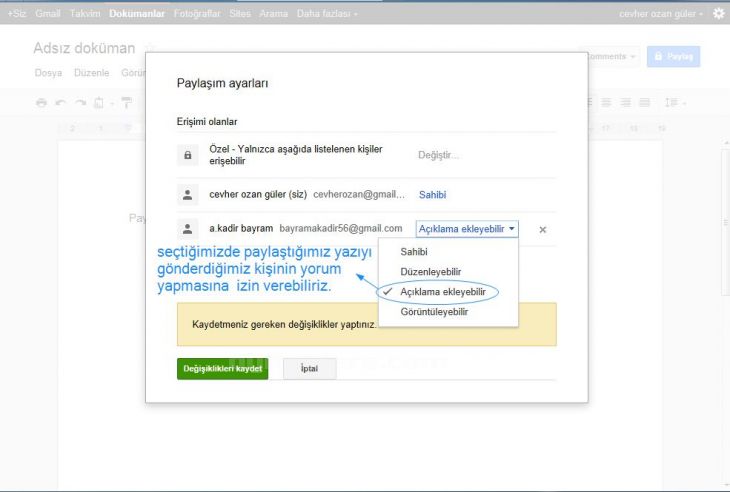The height and width of the screenshot is (492, 730).
Task: Click the lock icon beside Özel access
Action: point(187,155)
